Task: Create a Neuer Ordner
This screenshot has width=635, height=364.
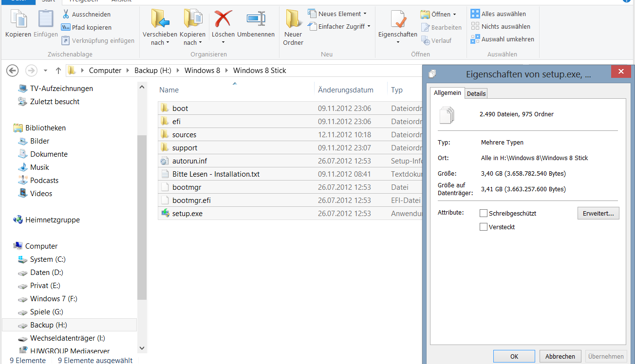Action: [x=293, y=28]
